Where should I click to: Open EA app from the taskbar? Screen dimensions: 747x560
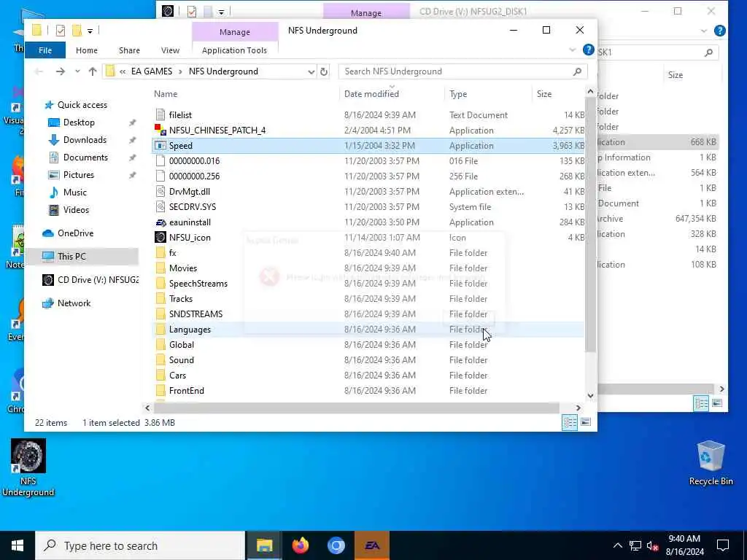(372, 545)
